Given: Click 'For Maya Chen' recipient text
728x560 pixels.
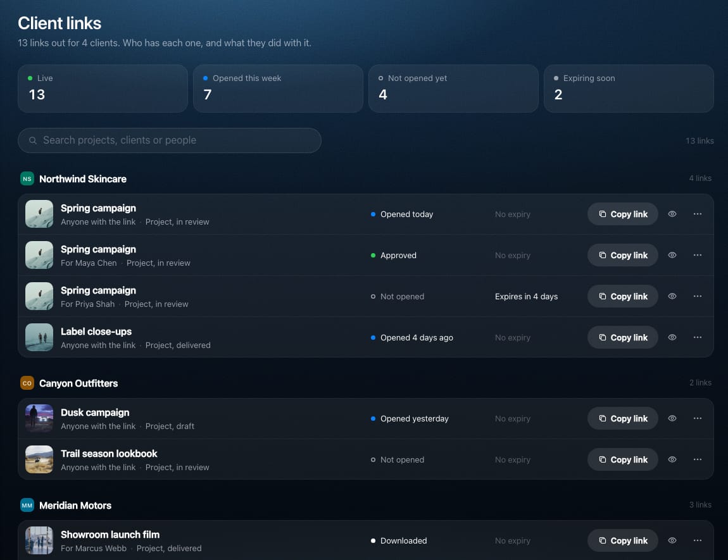Looking at the screenshot, I should pyautogui.click(x=89, y=263).
